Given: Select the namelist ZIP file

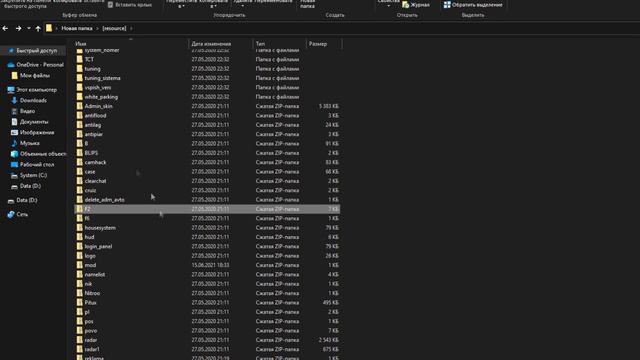Looking at the screenshot, I should coord(95,275).
